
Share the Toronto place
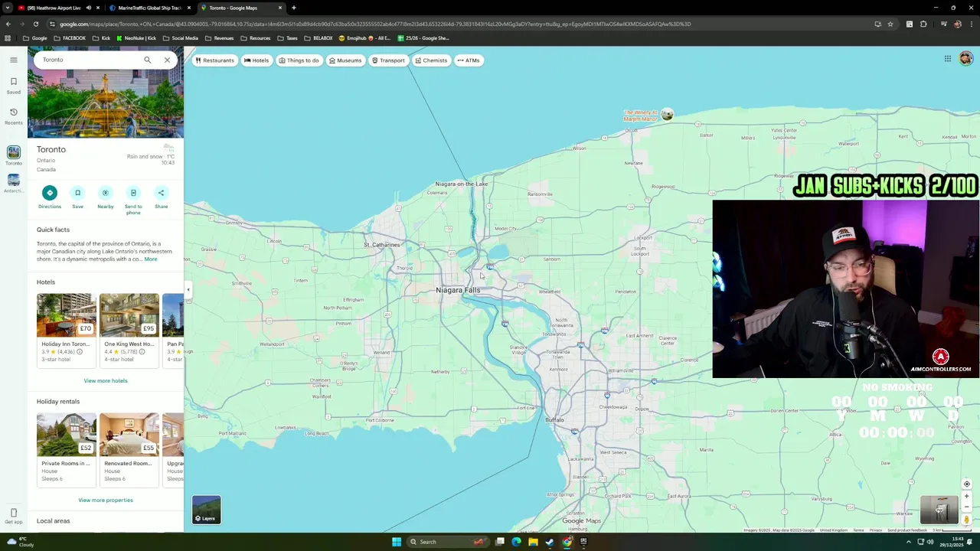click(x=161, y=197)
